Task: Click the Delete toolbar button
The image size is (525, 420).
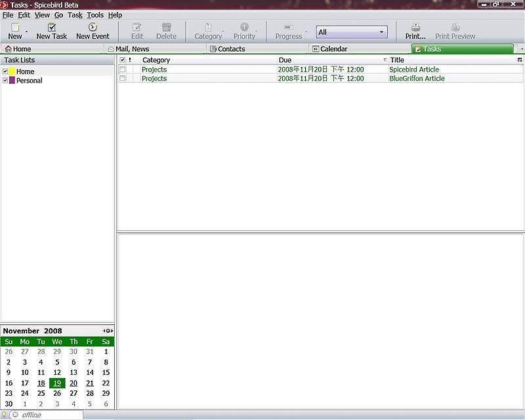Action: pos(167,31)
